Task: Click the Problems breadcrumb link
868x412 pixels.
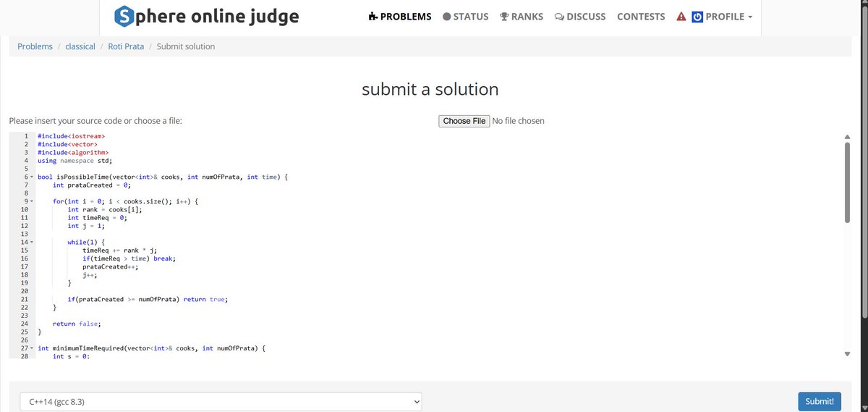Action: pyautogui.click(x=35, y=46)
